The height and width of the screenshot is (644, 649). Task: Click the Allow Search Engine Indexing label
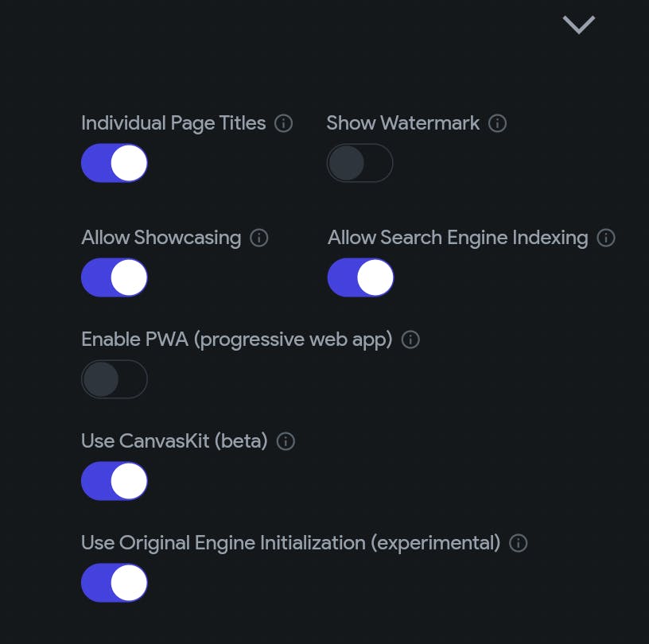[x=457, y=238]
